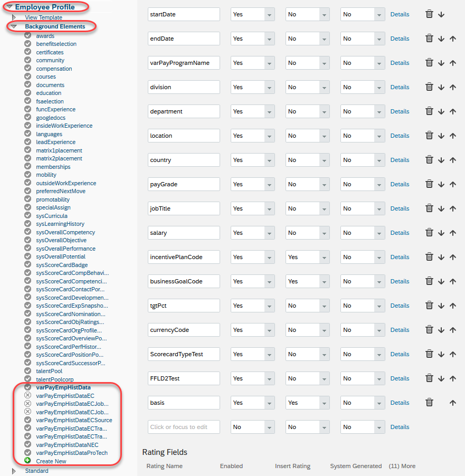Delete the basis field row

429,403
